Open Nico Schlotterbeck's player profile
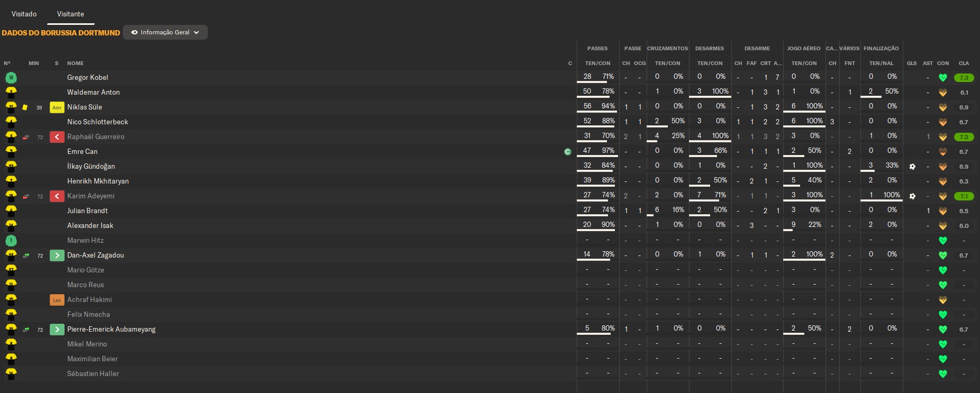This screenshot has height=393, width=980. tap(97, 122)
